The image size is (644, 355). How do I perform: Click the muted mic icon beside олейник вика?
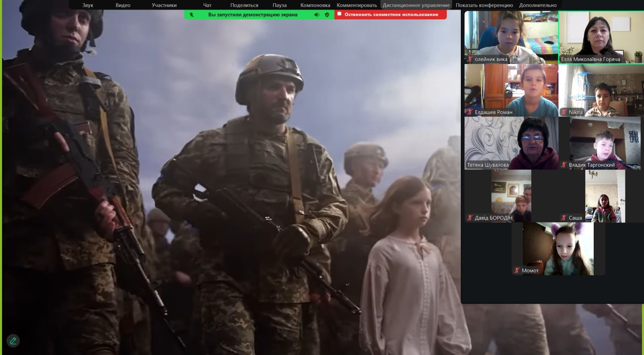click(x=470, y=59)
